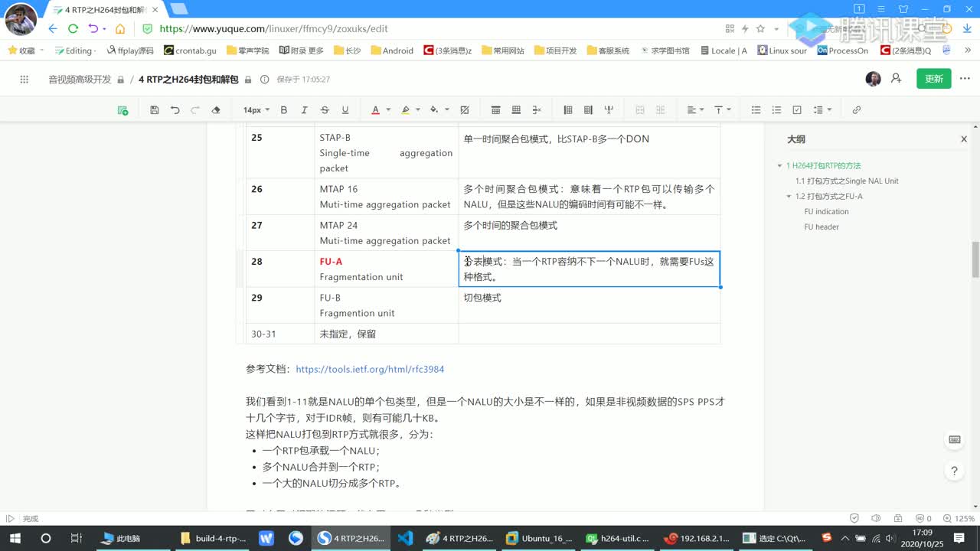Collapse the 1.2 打包方式之FU-A outline node

[x=789, y=196]
